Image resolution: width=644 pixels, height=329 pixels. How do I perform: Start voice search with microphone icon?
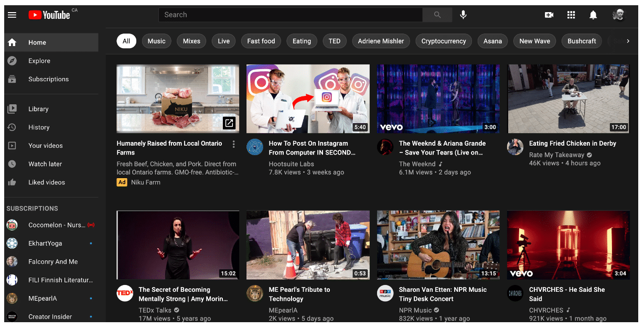point(463,15)
